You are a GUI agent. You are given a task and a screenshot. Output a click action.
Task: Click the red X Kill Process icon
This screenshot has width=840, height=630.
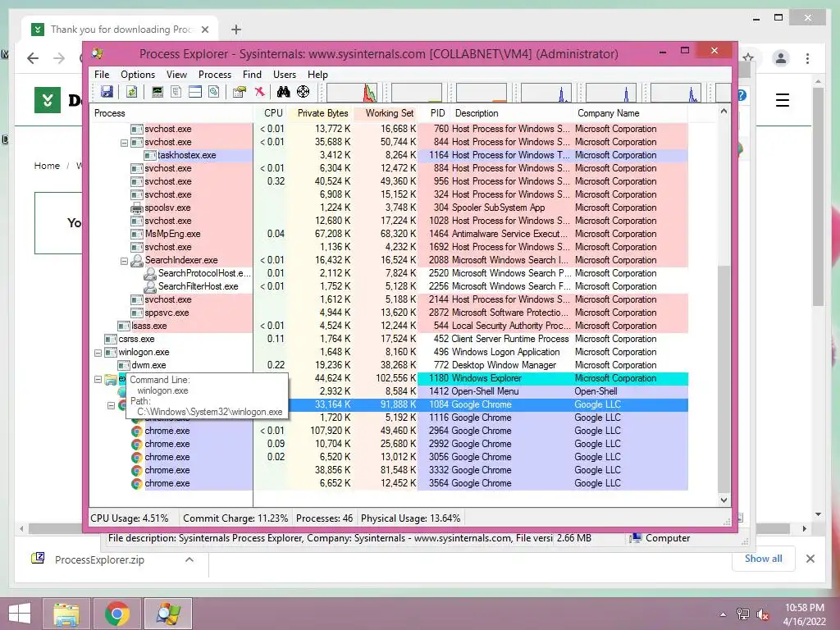(259, 92)
